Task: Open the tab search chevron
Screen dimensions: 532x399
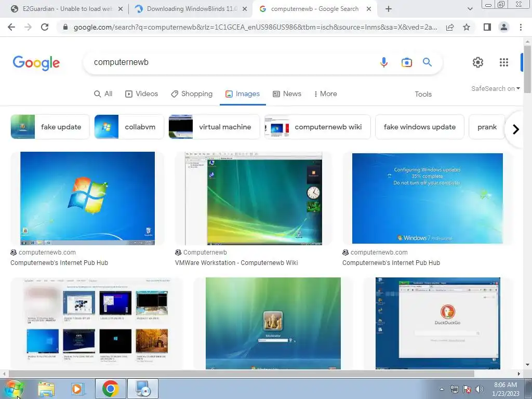Action: pos(470,9)
